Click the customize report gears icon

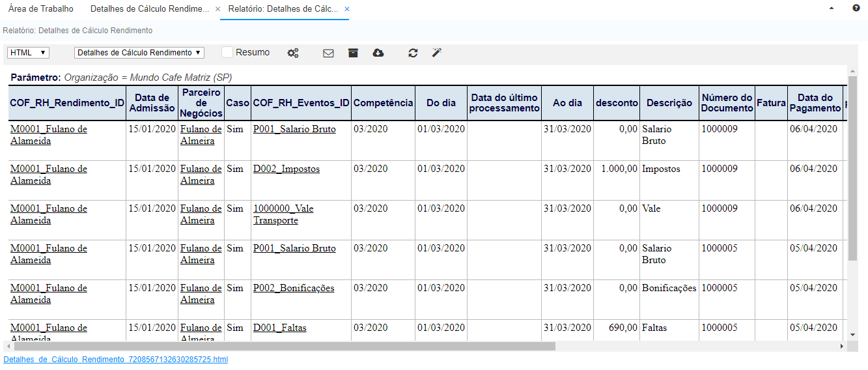pos(293,53)
